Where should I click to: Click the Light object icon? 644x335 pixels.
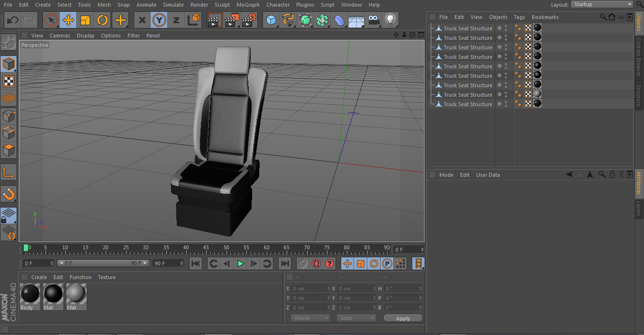[390, 20]
